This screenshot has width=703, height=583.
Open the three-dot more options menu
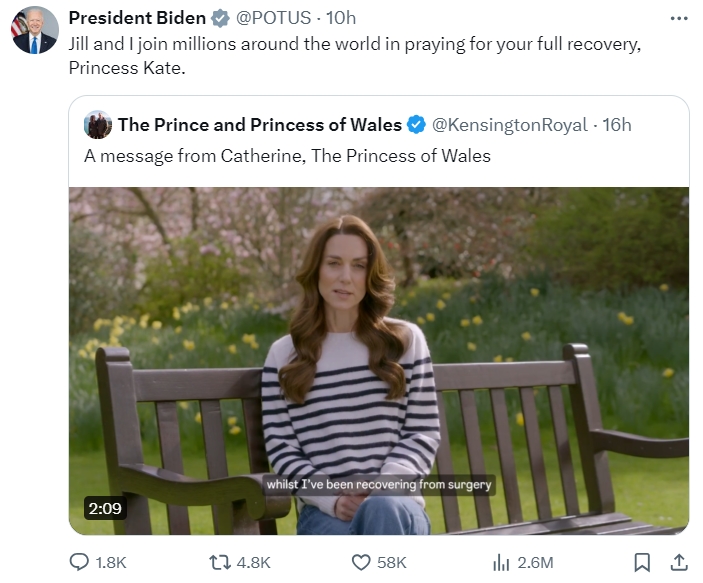(679, 18)
